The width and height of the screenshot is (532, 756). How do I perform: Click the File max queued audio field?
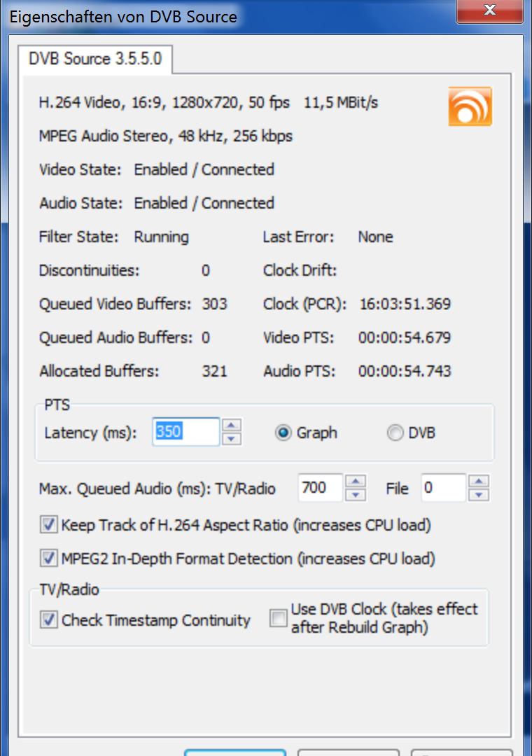coord(443,487)
